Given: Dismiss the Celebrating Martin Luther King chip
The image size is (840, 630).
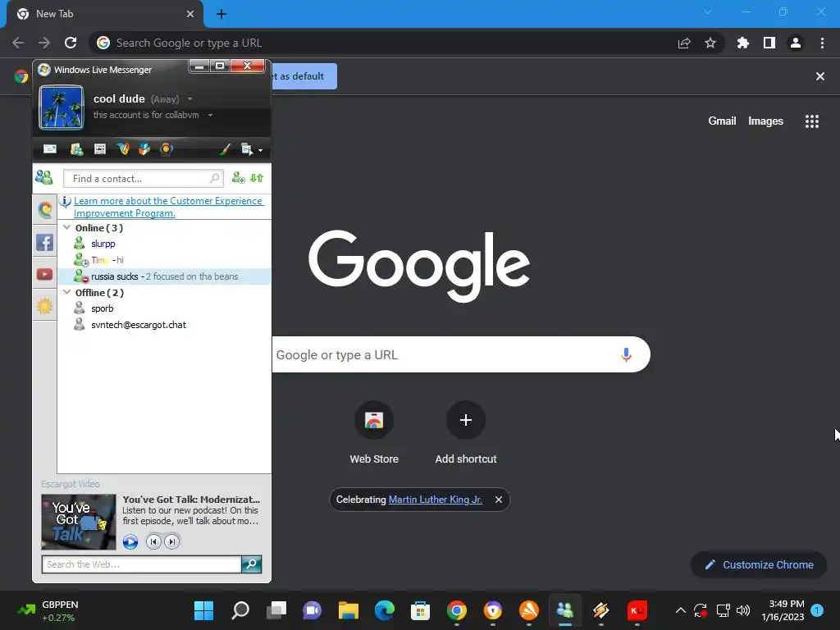Looking at the screenshot, I should [x=499, y=500].
